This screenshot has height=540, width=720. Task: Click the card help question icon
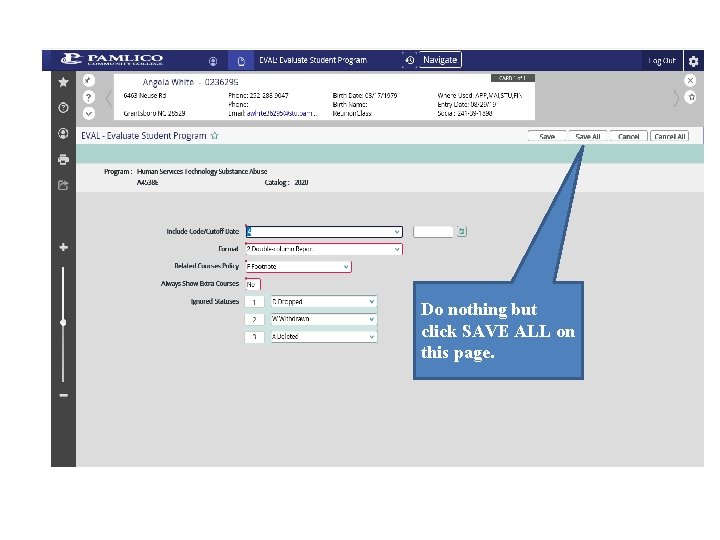point(88,97)
